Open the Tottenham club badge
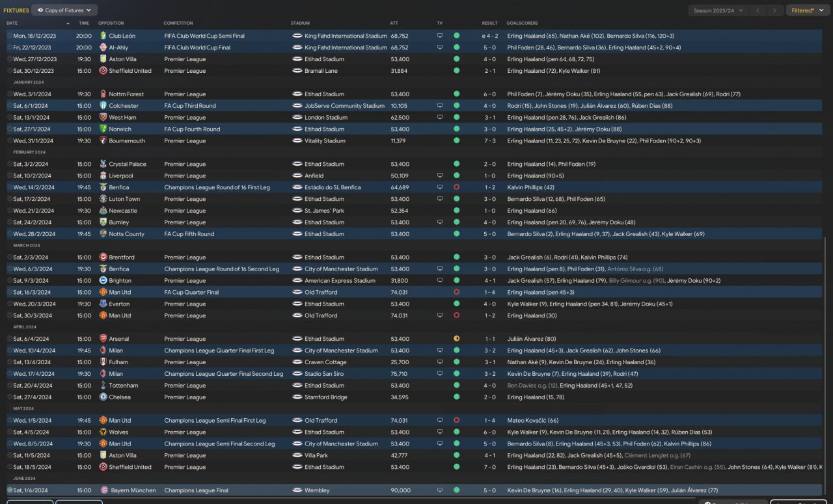833x504 pixels. pos(103,386)
